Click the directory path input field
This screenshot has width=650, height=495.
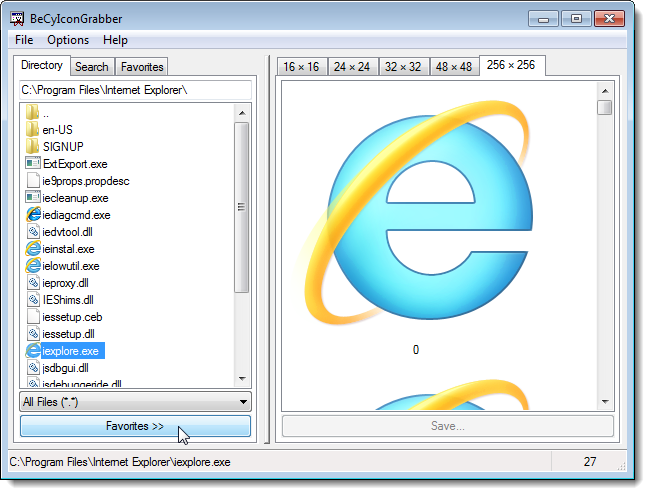coord(136,90)
